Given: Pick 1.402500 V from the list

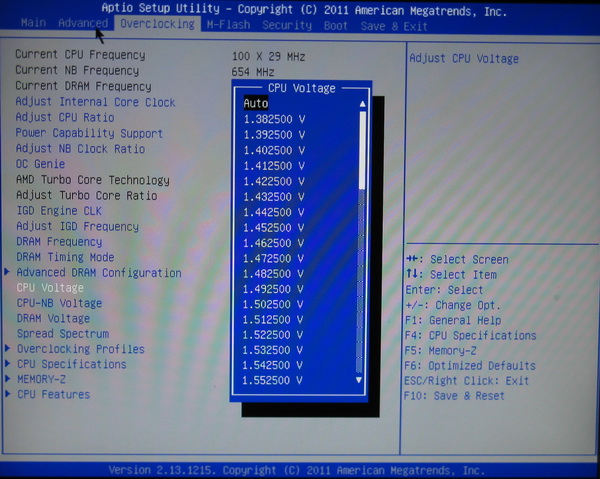Looking at the screenshot, I should coord(274,150).
